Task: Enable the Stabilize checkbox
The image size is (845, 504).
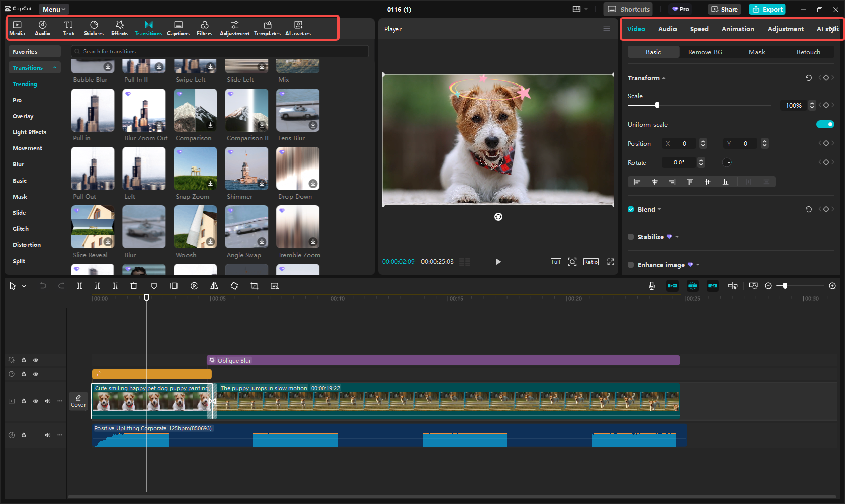Action: [631, 237]
